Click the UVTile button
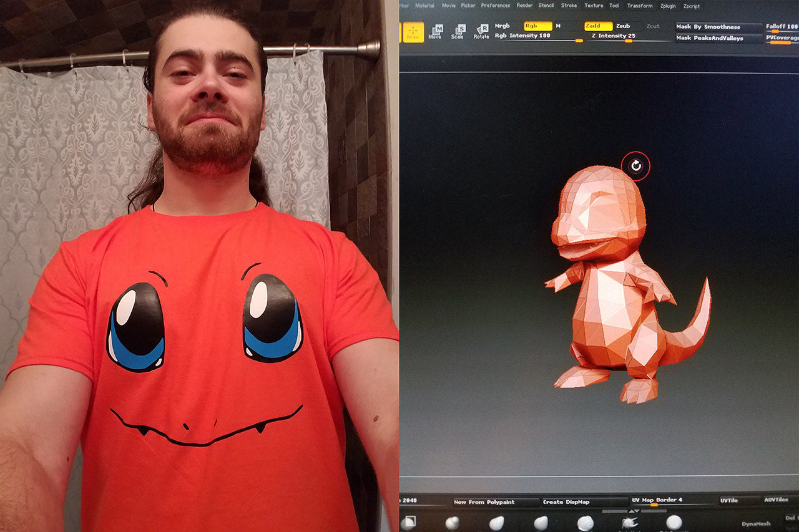 click(740, 500)
